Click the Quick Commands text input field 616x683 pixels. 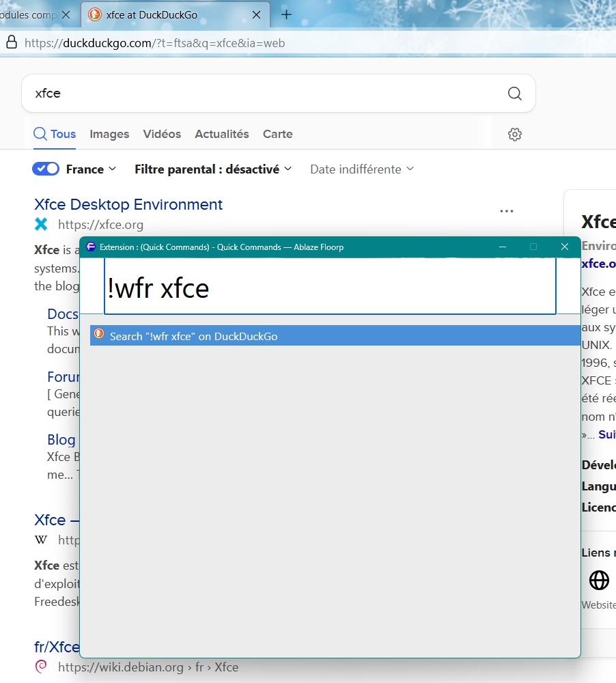pos(330,288)
